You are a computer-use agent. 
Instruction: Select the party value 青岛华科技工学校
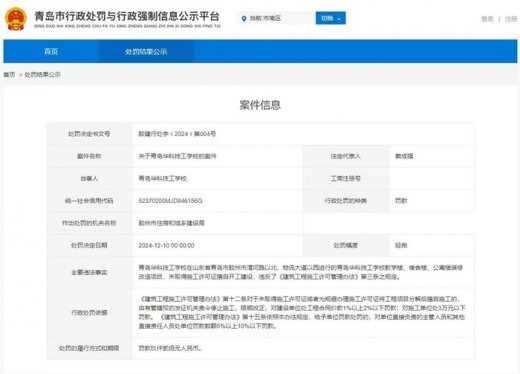pyautogui.click(x=163, y=179)
